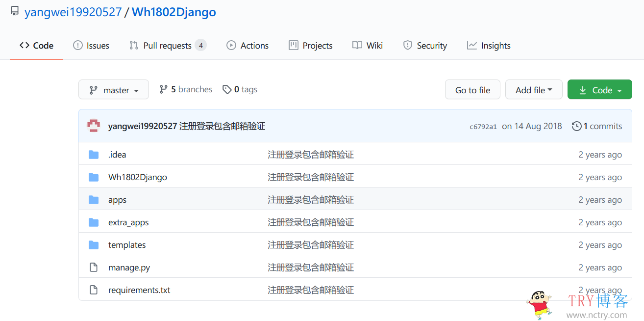Click the "on 14 Aug 2018" commit date
644x321 pixels.
[x=532, y=126]
